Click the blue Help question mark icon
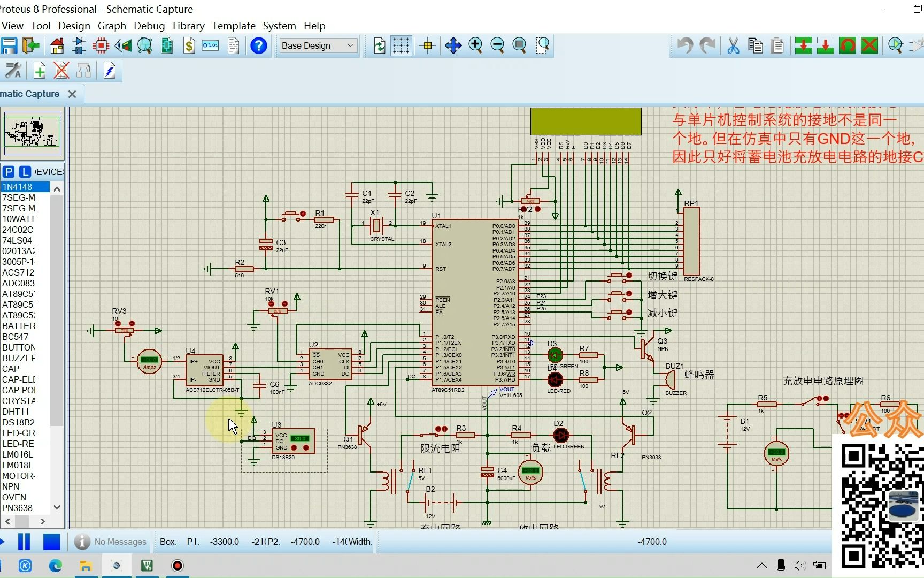924x578 pixels. pyautogui.click(x=258, y=45)
